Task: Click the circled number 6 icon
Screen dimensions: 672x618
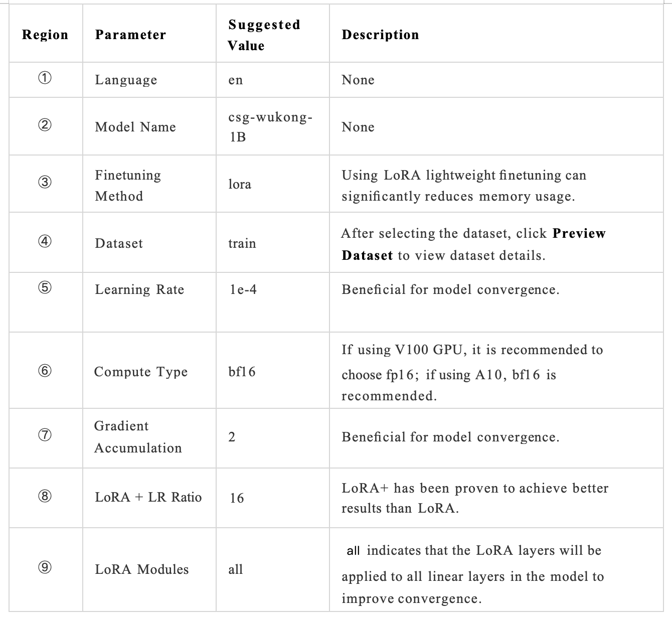Action: (x=45, y=371)
